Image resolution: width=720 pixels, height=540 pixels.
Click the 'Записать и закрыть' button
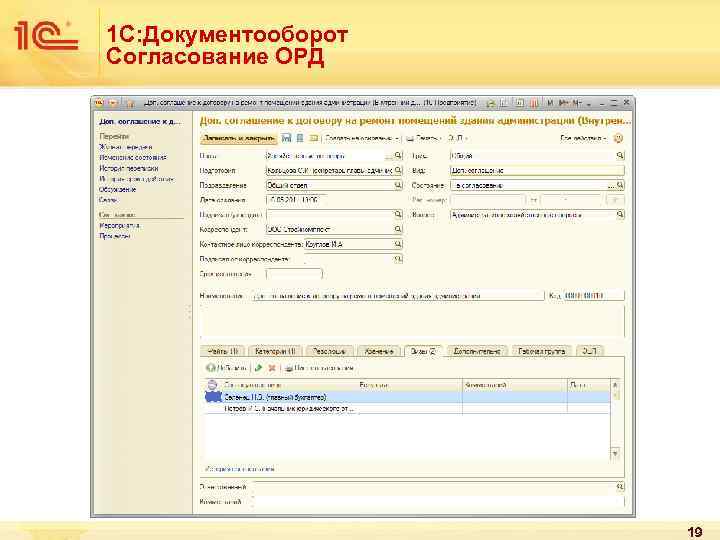(x=239, y=138)
